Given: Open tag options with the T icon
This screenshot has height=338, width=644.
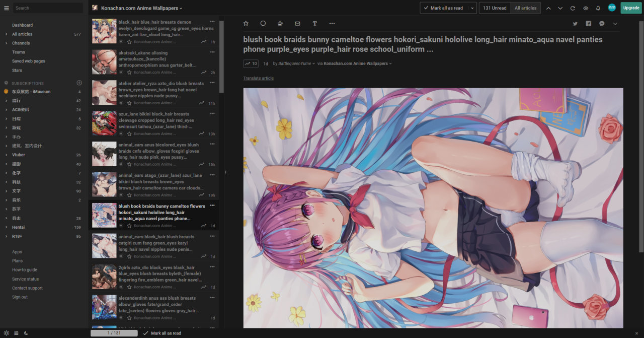Looking at the screenshot, I should (314, 23).
